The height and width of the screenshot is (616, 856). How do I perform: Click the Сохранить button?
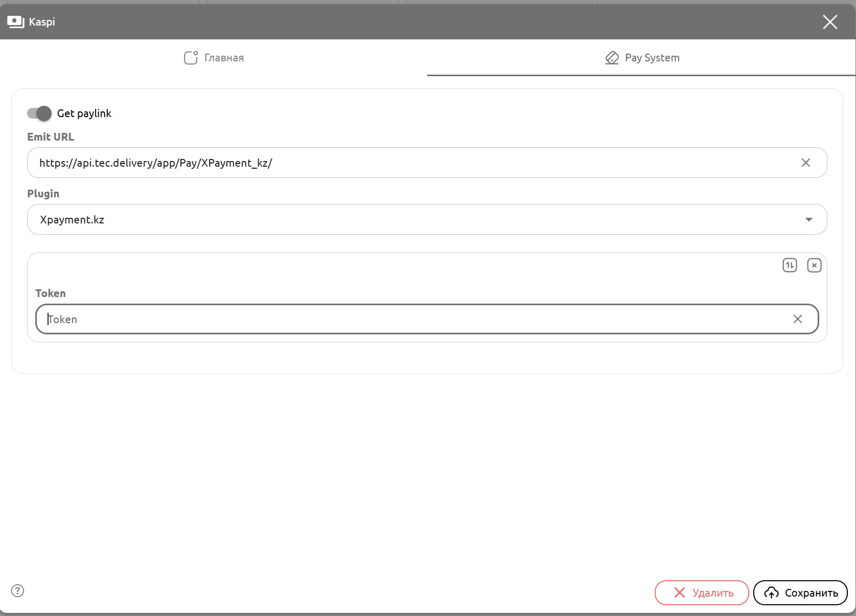(800, 592)
